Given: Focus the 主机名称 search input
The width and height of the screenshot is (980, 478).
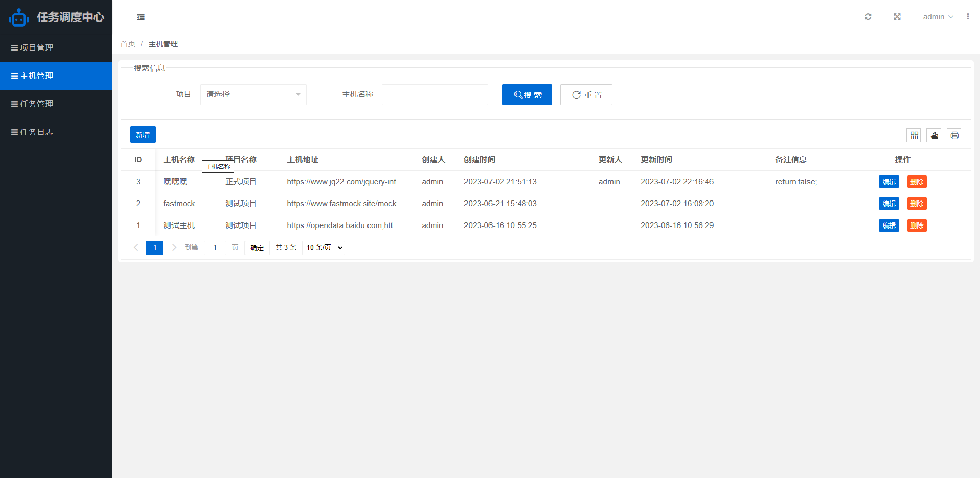Looking at the screenshot, I should [x=435, y=94].
